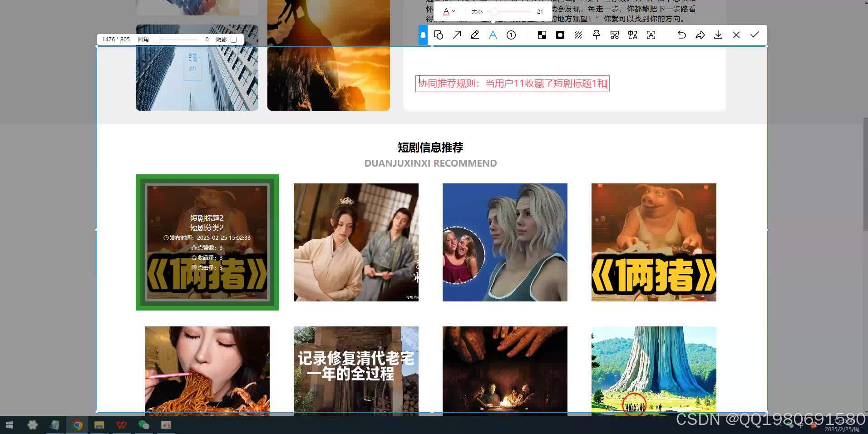
Task: Click the translate text icon
Action: point(633,35)
